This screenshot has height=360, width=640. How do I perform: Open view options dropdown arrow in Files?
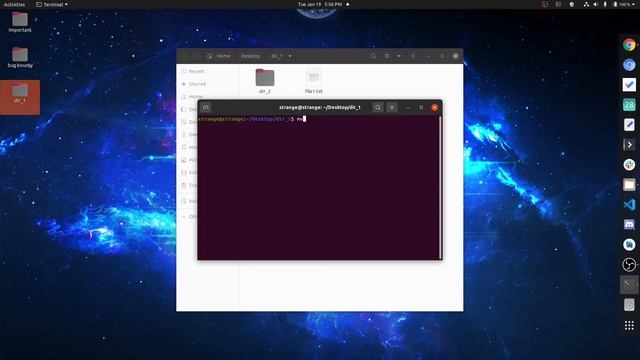coord(399,56)
